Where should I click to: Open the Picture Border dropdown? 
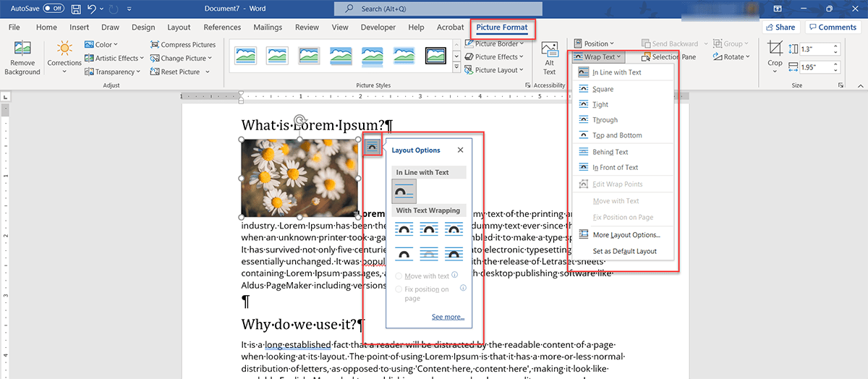click(x=495, y=43)
